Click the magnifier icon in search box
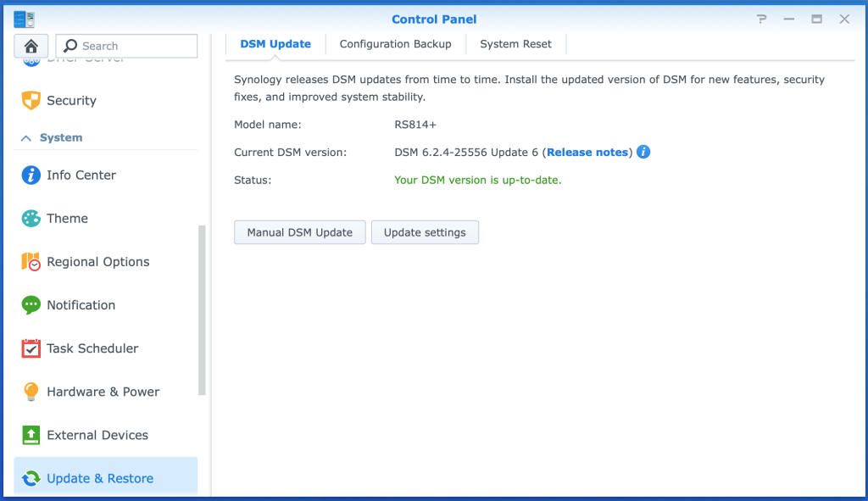 tap(70, 46)
